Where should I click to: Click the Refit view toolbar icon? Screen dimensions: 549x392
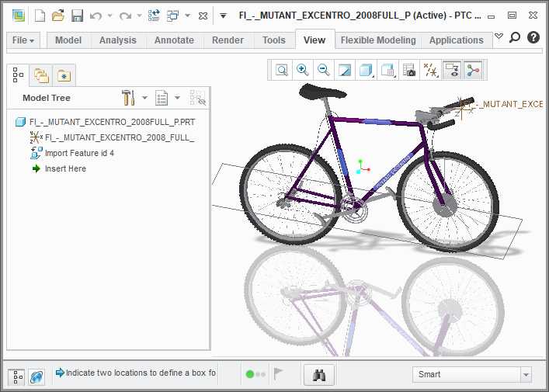click(282, 70)
